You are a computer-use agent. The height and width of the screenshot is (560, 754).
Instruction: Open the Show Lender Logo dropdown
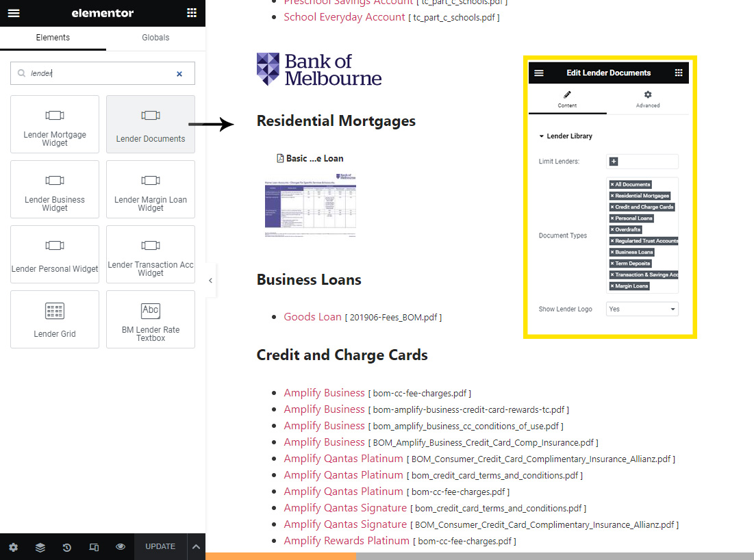coord(642,309)
